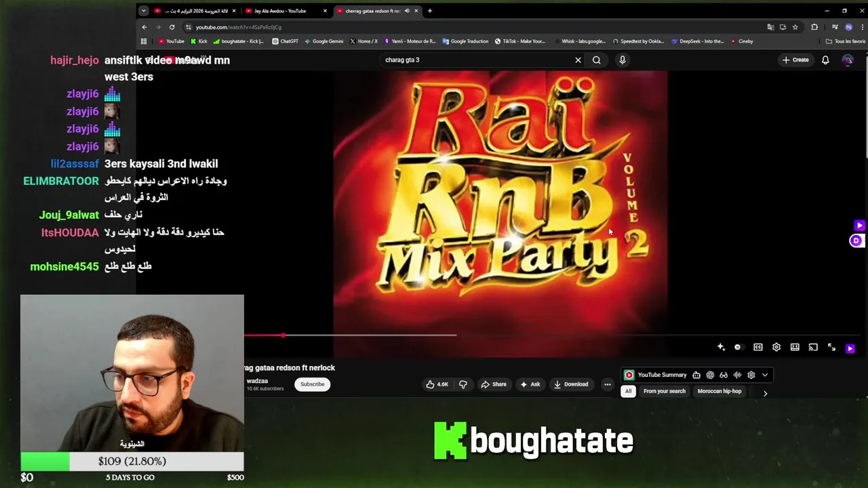
Task: Search by voice with the microphone icon
Action: pos(622,60)
